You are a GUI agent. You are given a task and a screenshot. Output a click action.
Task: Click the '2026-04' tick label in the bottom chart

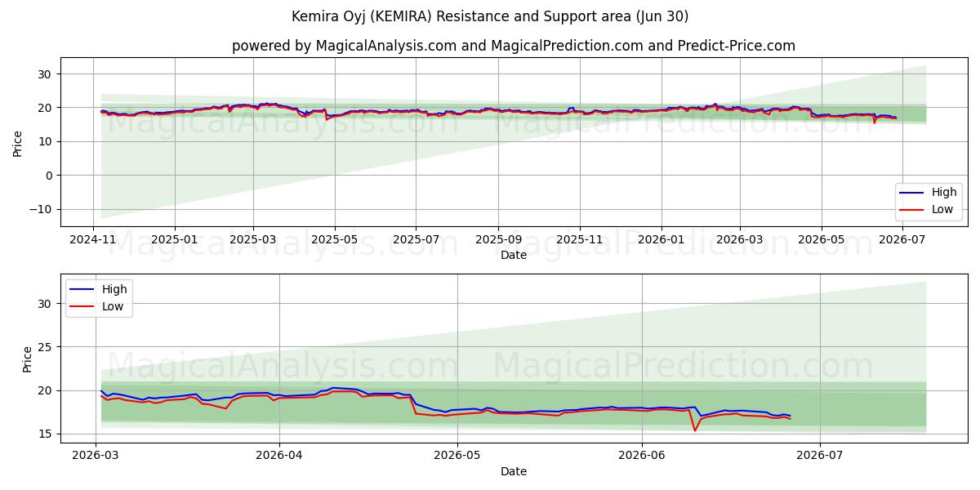pos(279,456)
